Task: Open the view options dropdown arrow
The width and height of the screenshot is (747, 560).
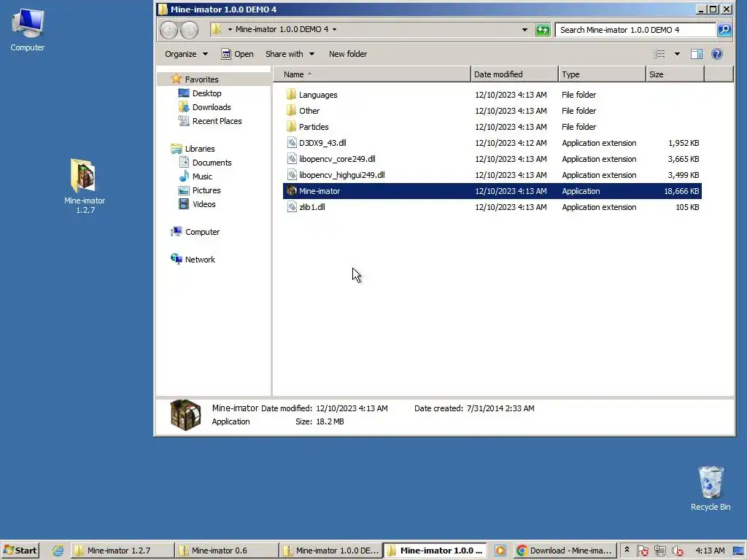Action: pos(677,54)
